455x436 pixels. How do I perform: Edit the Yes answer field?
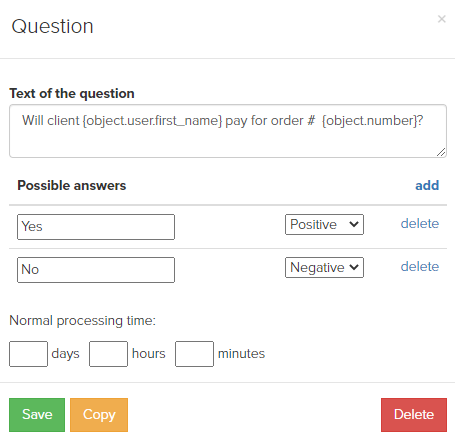[96, 227]
